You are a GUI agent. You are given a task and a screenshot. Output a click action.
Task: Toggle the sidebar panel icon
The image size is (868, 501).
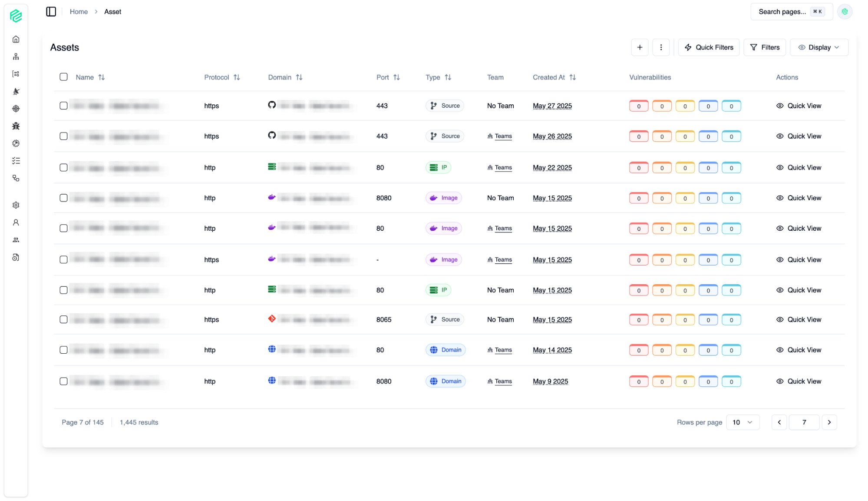(51, 12)
